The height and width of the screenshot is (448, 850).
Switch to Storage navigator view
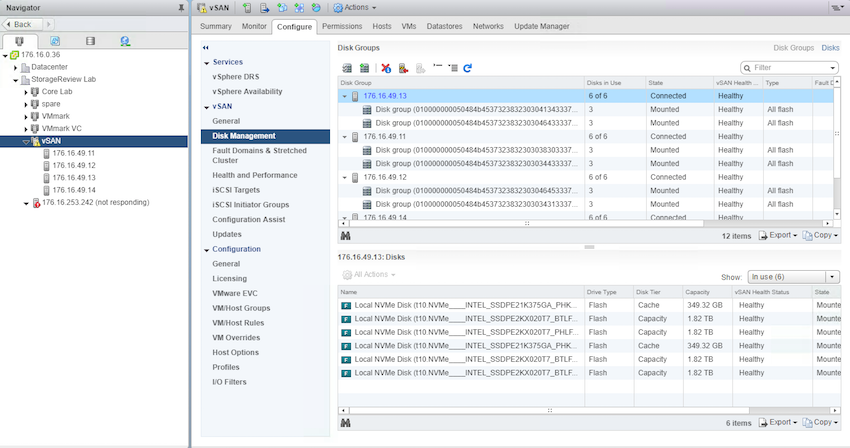91,41
